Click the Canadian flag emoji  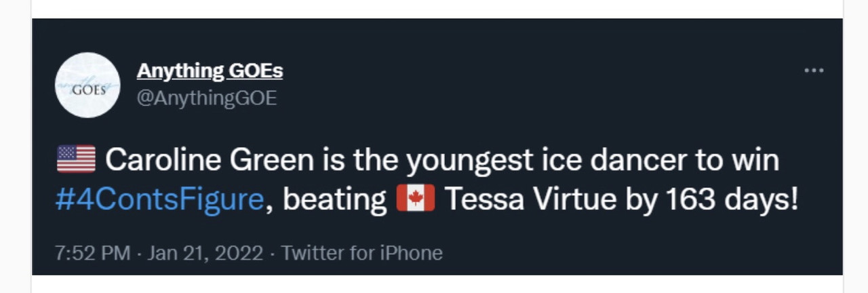point(415,200)
